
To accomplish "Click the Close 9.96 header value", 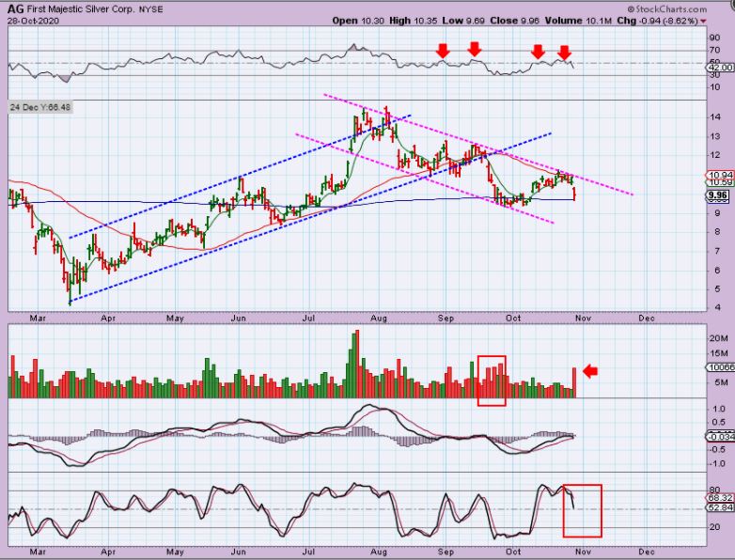I will [515, 21].
